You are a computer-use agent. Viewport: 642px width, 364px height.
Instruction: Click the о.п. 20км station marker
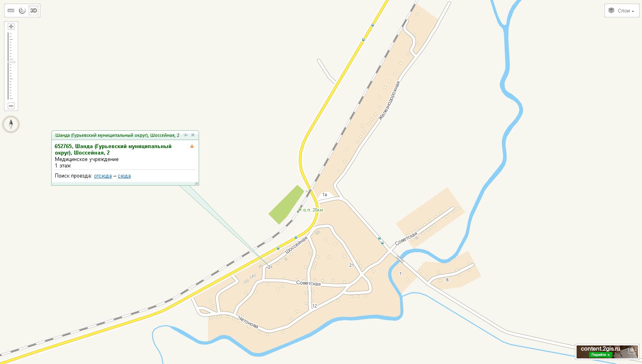(300, 209)
